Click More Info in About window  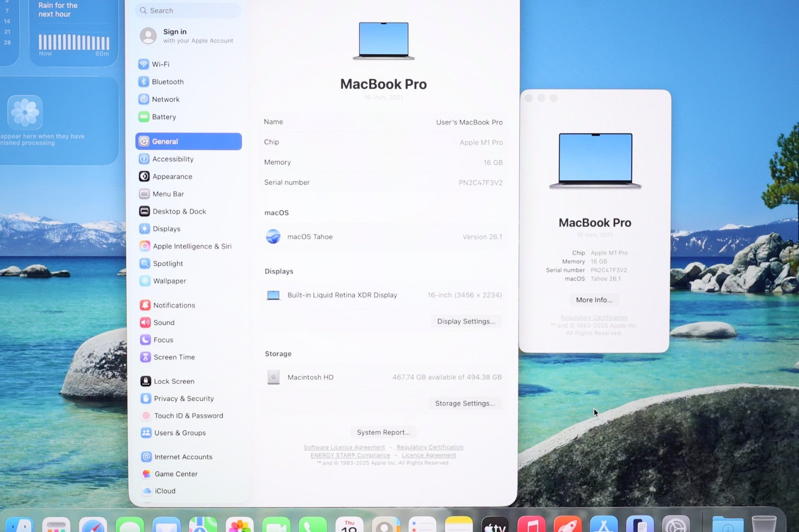(594, 300)
